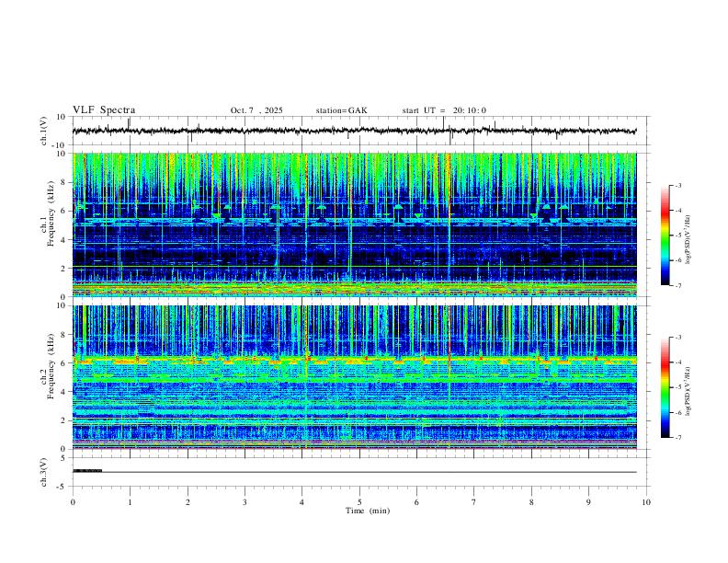This screenshot has width=728, height=563.
Task: Click the date 'Oct. 7 , 2025'
Action: tap(256, 110)
